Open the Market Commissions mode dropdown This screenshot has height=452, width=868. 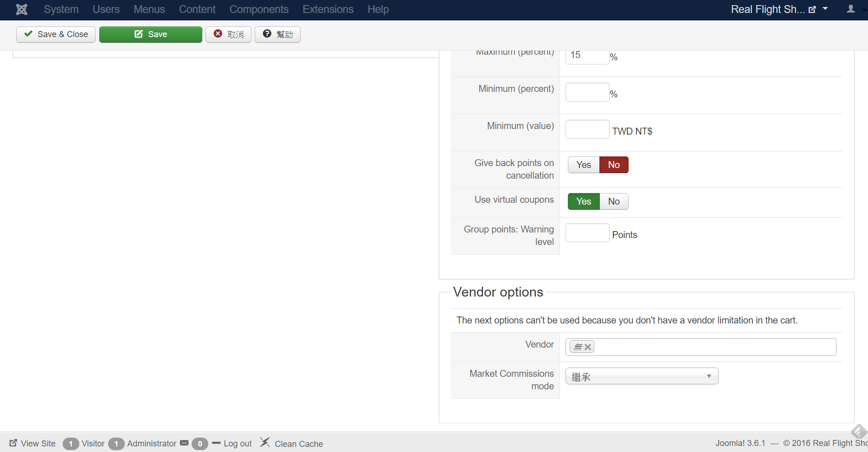pos(642,376)
